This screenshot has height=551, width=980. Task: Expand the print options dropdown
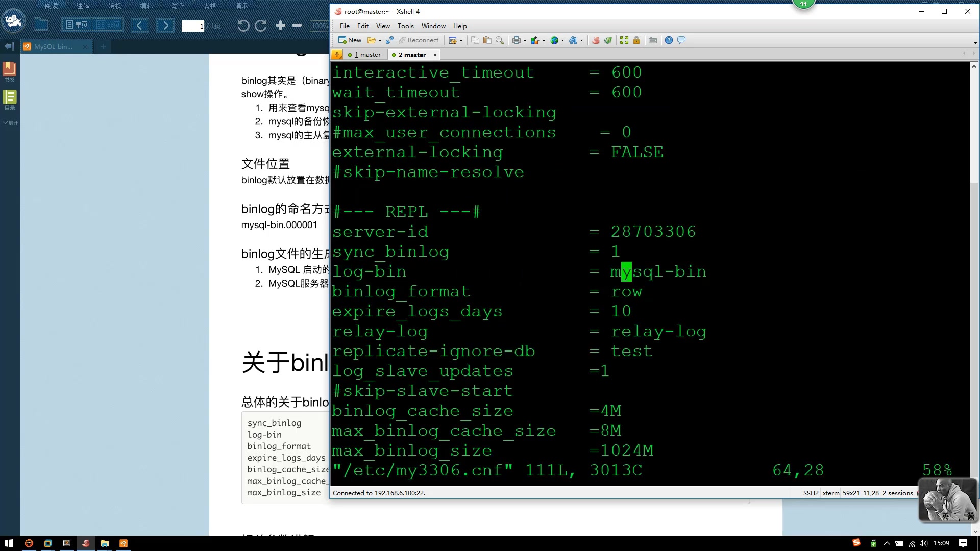coord(525,40)
